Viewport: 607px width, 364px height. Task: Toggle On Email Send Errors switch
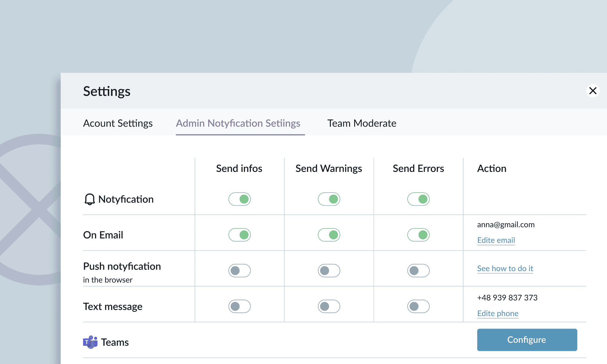coord(419,235)
